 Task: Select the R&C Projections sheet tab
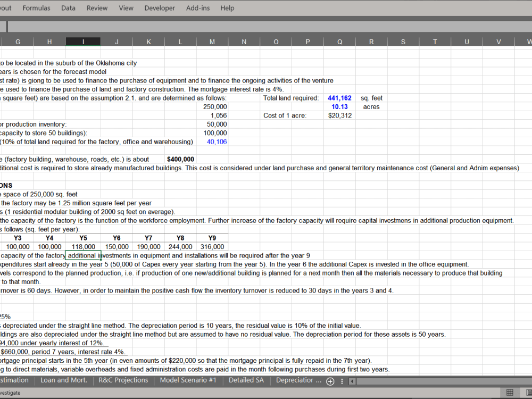tap(123, 380)
